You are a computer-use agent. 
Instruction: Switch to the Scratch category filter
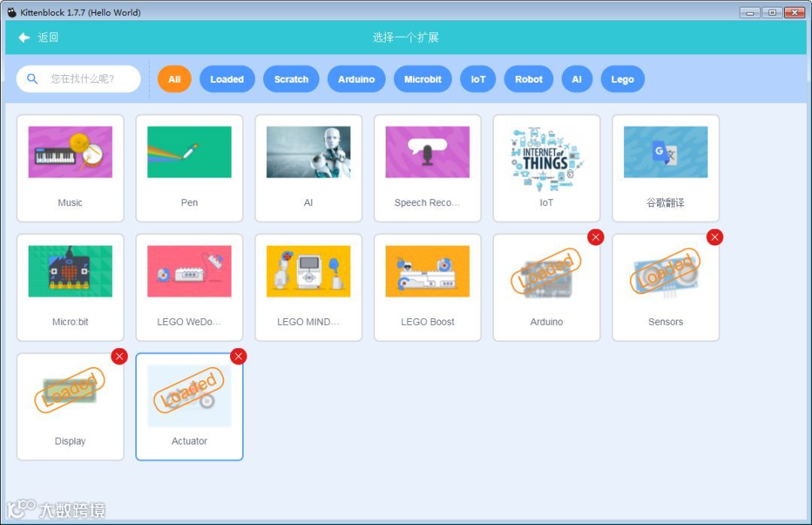[291, 79]
